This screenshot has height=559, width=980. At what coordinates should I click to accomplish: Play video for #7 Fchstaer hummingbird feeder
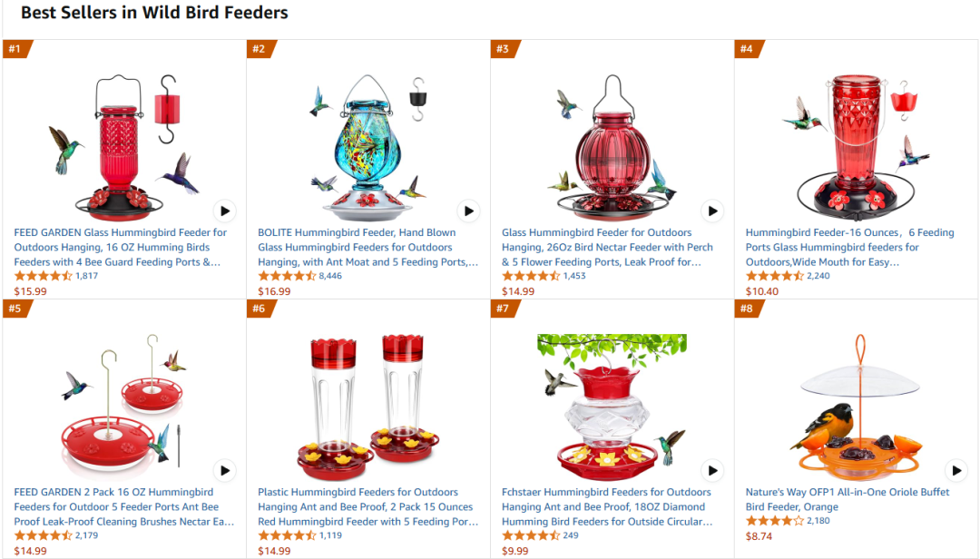coord(712,470)
